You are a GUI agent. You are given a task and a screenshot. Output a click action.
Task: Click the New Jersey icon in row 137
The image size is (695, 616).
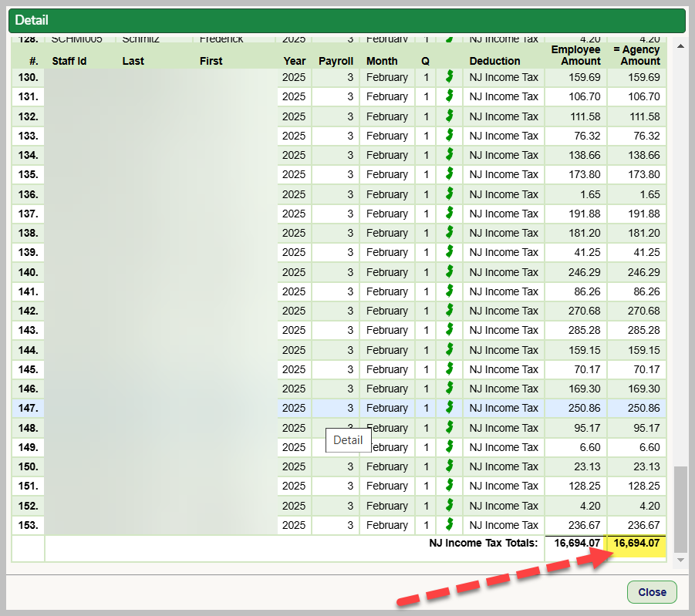tap(450, 213)
